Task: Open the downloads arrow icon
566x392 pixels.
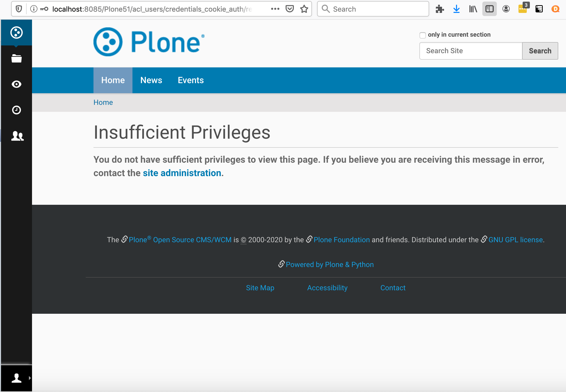Action: tap(457, 9)
